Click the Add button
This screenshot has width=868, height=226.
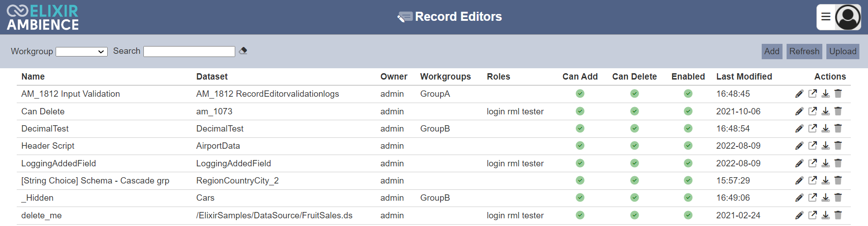click(772, 52)
